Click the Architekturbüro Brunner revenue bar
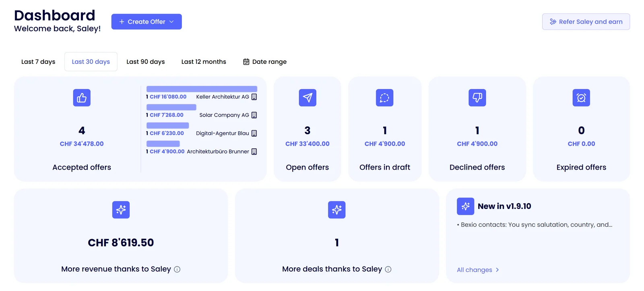Screen dimensions: 644x291 coord(163,143)
